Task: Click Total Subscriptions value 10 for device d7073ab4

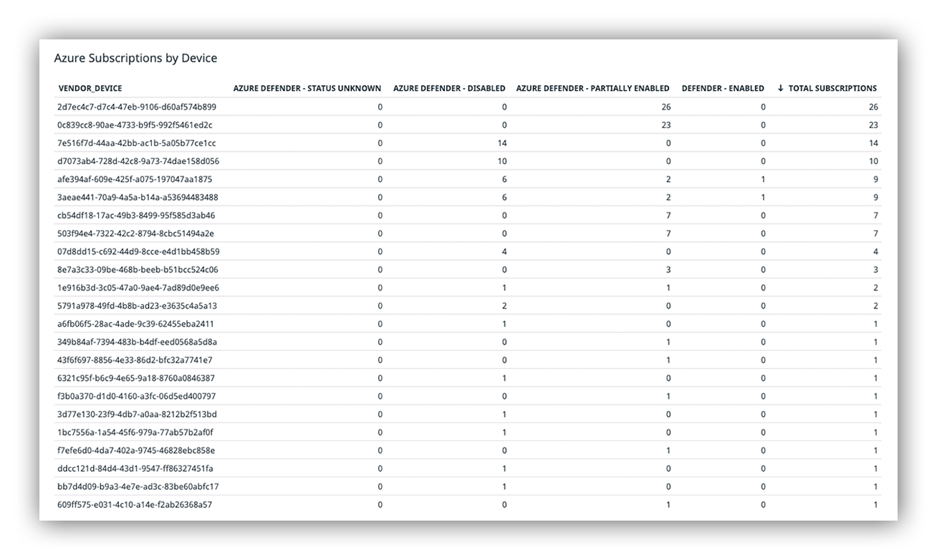Action: coord(873,161)
